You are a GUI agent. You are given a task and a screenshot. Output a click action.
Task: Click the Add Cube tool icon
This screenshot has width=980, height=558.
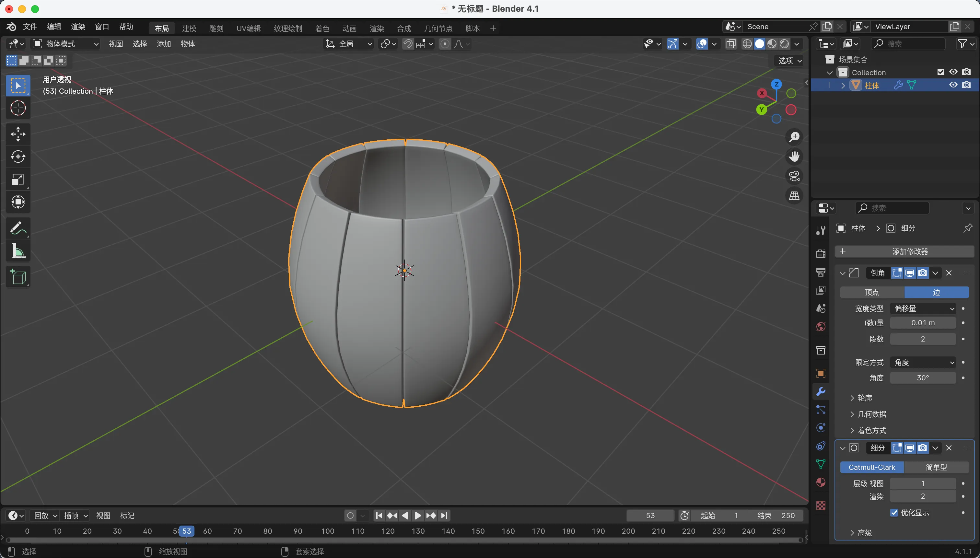pos(18,277)
